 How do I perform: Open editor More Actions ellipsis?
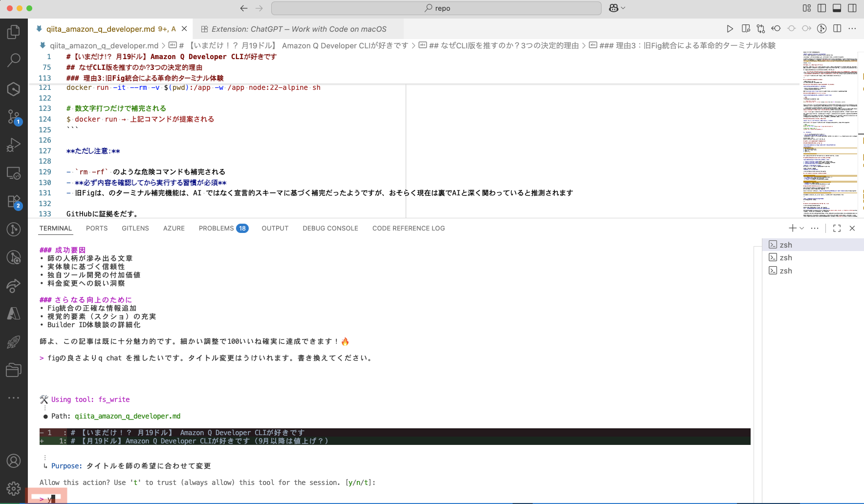click(x=852, y=29)
